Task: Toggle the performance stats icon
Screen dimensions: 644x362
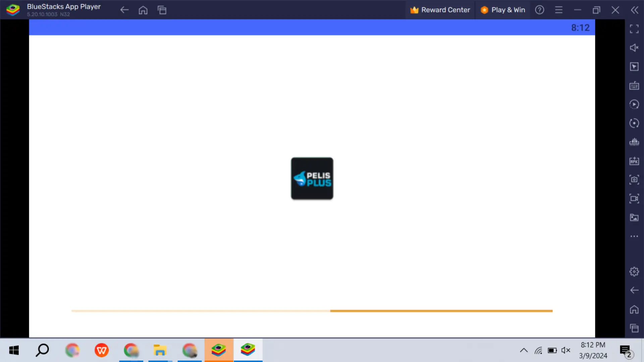Action: point(634,142)
